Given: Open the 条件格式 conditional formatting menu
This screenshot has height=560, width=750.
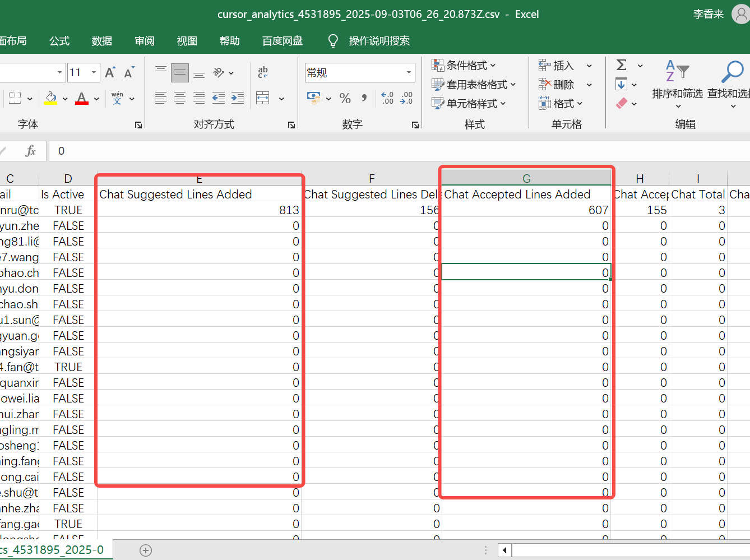Looking at the screenshot, I should coord(464,66).
